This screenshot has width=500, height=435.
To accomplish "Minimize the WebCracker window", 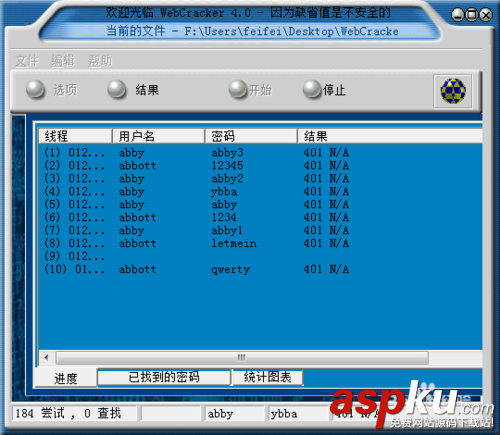I will (457, 15).
